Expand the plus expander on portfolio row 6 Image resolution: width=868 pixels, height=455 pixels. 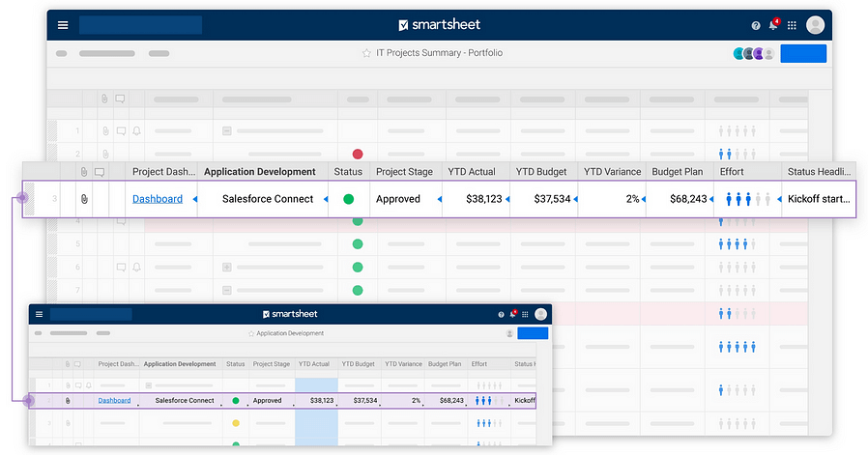(227, 268)
